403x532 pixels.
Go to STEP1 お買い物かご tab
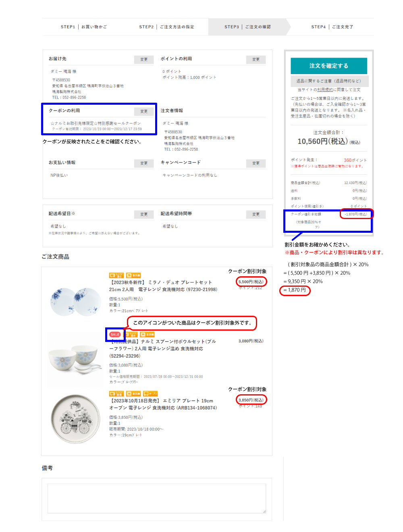84,27
